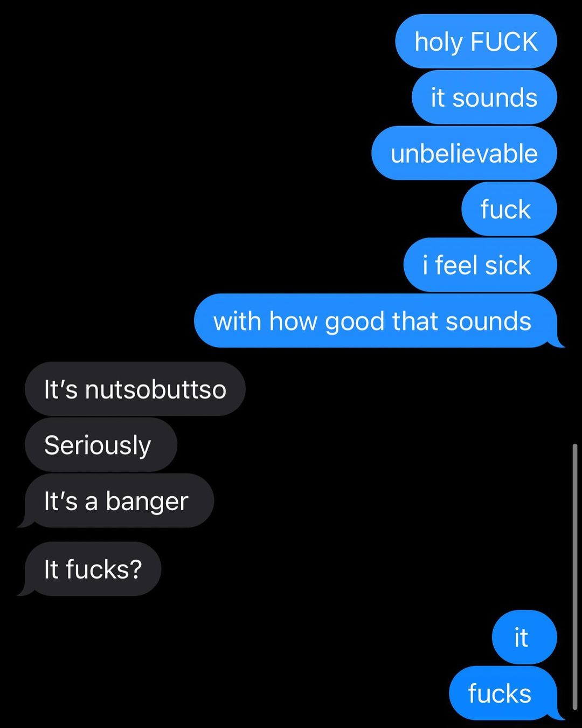Tap the 'It's nutsobuttso' gray bubble
582x728 pixels.
(x=135, y=389)
